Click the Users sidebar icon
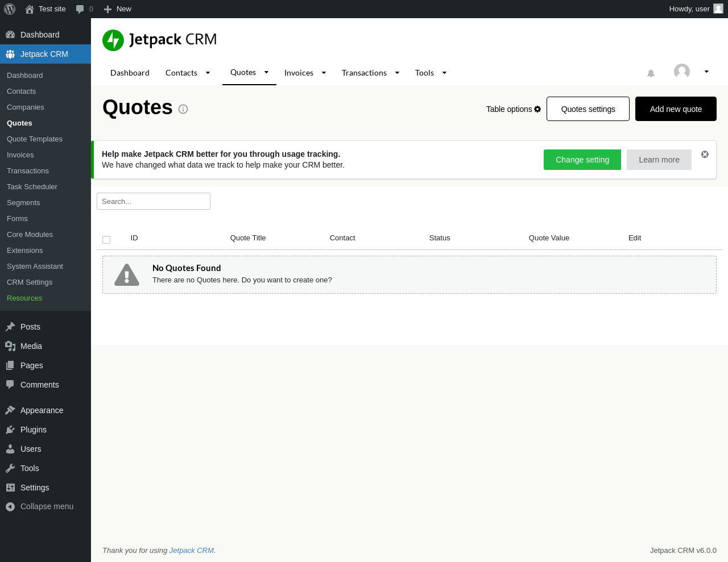This screenshot has height=562, width=728. 10,449
